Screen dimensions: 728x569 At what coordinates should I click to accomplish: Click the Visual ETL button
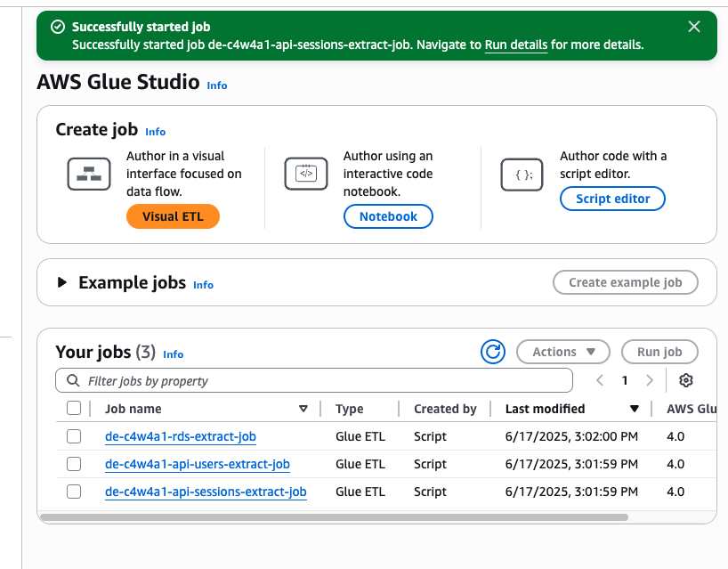pos(173,216)
